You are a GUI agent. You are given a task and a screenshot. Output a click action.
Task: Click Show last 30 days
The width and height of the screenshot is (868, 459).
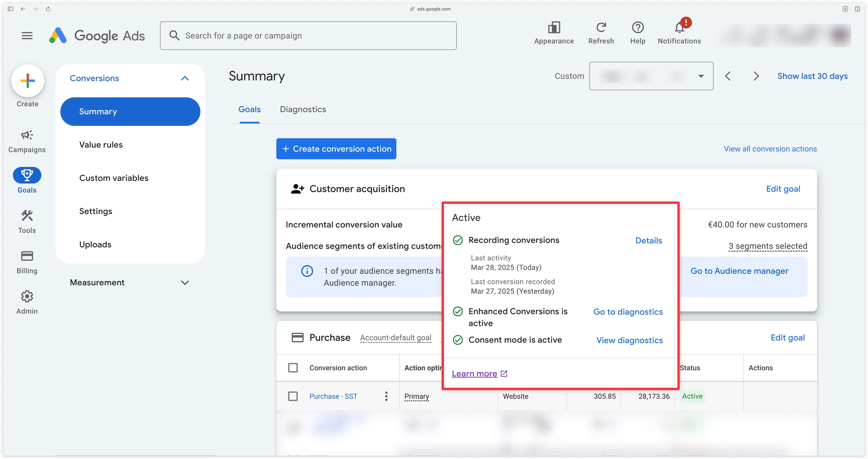[x=812, y=76]
